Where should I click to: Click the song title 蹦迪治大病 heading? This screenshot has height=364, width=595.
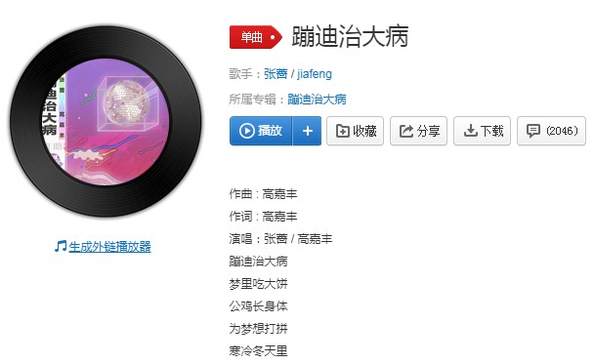350,36
